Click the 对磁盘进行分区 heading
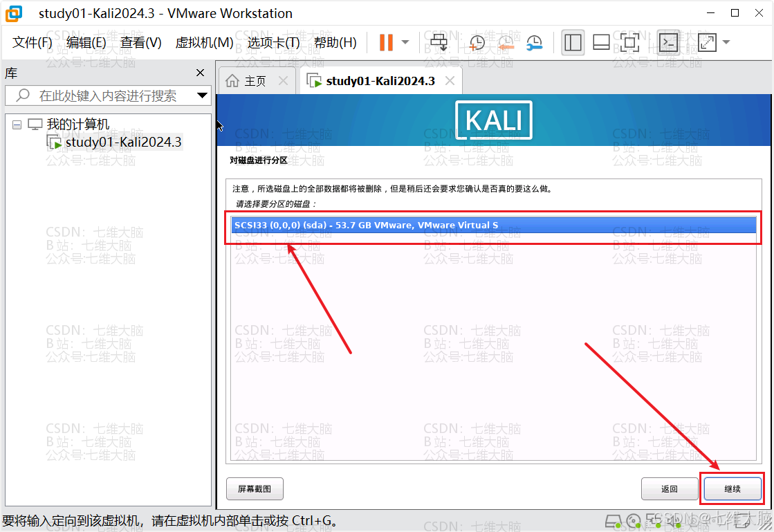This screenshot has width=774, height=532. 259,160
